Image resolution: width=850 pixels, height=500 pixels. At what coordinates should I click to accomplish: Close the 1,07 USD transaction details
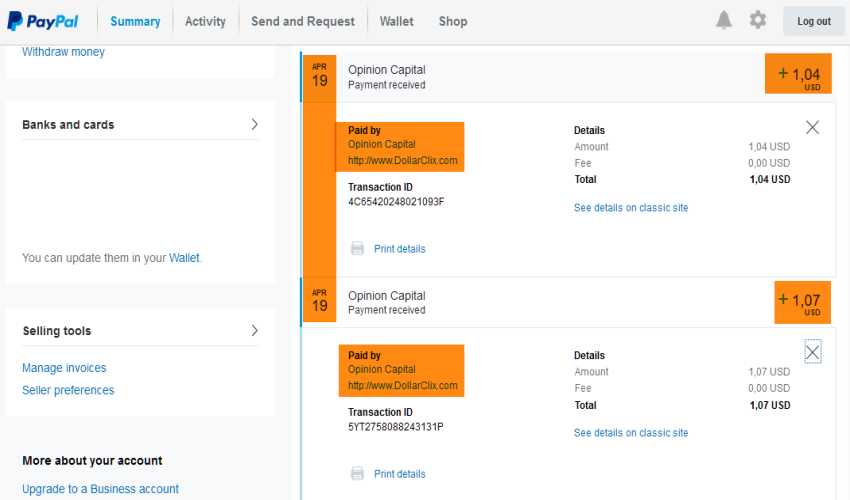[812, 352]
